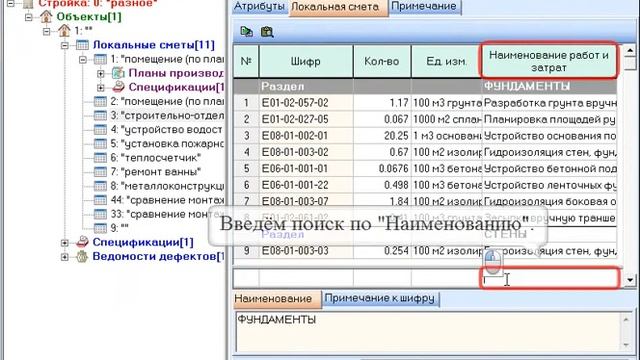Click the Кол-во column header
The width and height of the screenshot is (640, 360).
tap(382, 61)
